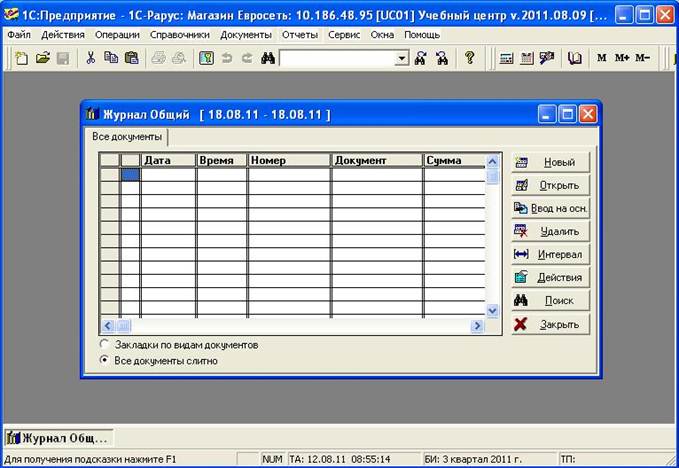Image resolution: width=679 pixels, height=468 pixels.
Task: Click the Print preview toolbar icon
Action: click(x=178, y=58)
